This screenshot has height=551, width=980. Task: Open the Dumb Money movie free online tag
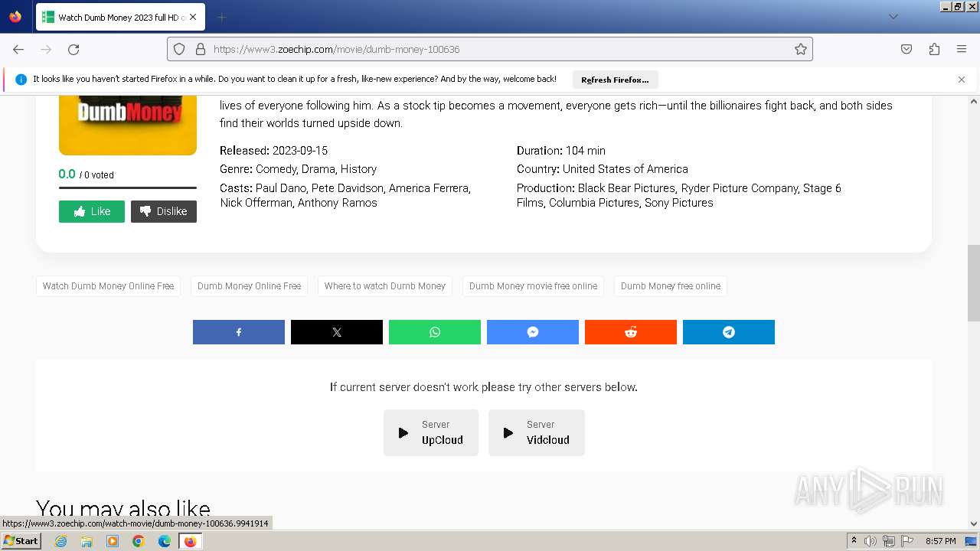coord(533,286)
